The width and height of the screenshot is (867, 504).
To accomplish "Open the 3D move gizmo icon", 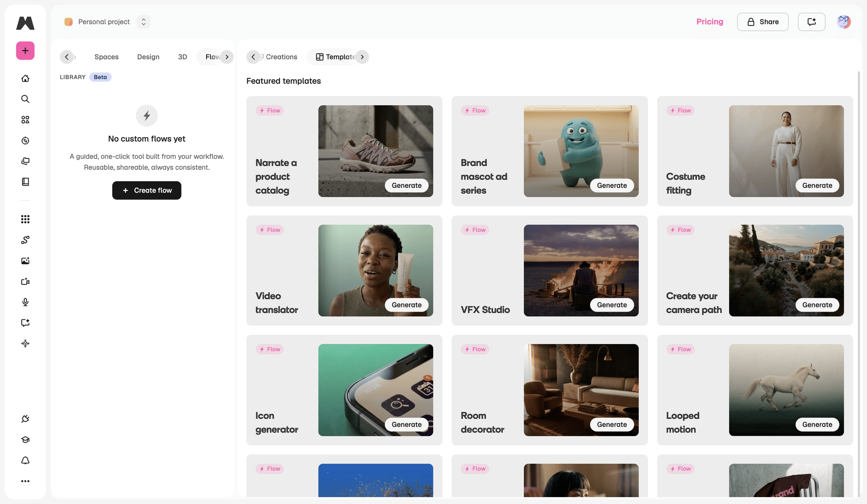I will (x=25, y=344).
